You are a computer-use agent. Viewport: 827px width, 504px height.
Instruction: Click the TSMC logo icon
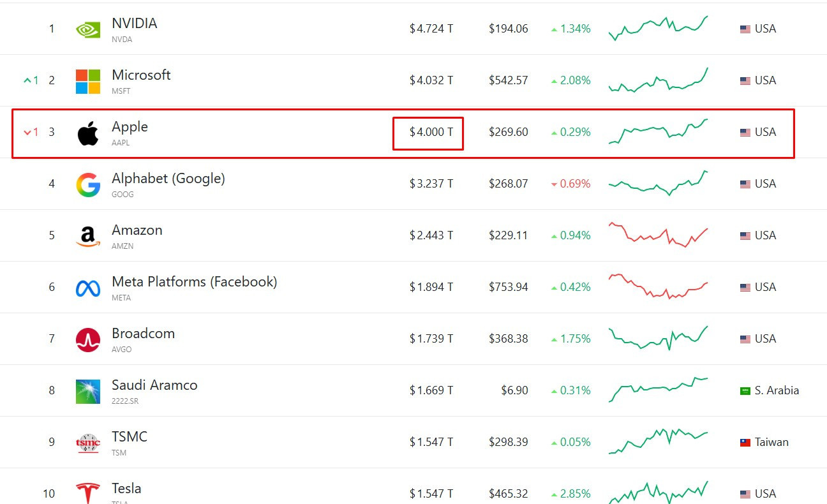pyautogui.click(x=88, y=443)
